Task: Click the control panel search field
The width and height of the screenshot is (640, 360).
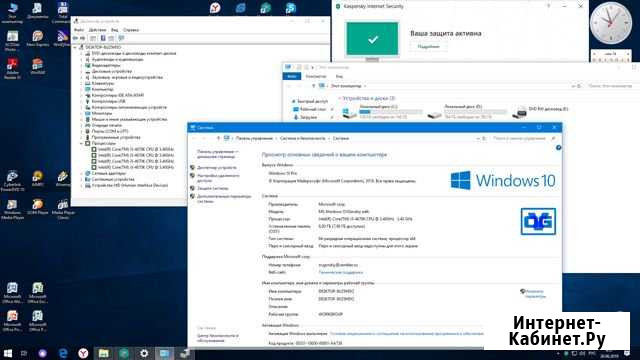Action: click(523, 138)
